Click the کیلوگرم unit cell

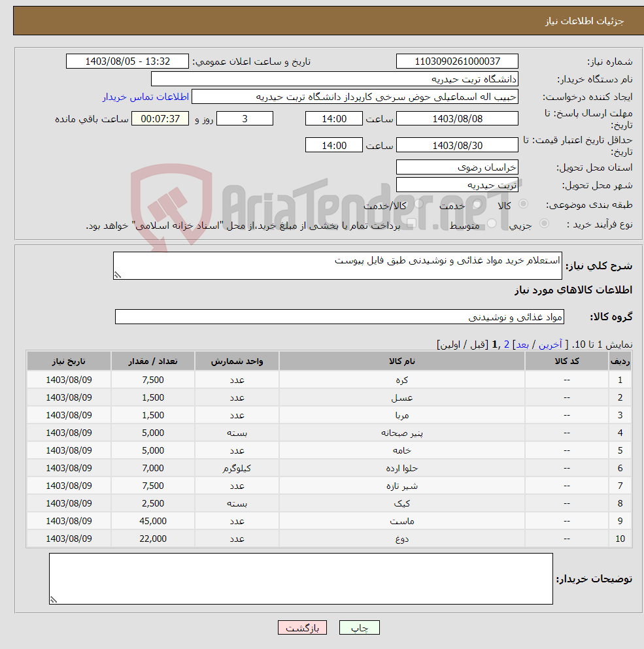(x=237, y=468)
